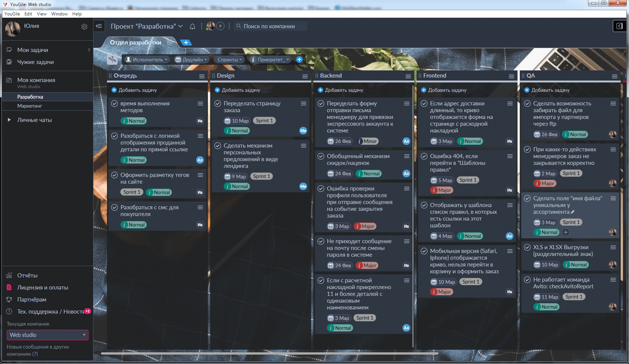Screen dimensions: 629x364
Task: Add new filter sticker plus button
Action: point(299,59)
